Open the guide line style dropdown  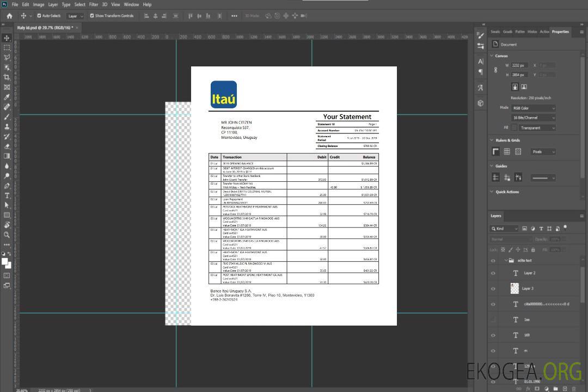543,178
